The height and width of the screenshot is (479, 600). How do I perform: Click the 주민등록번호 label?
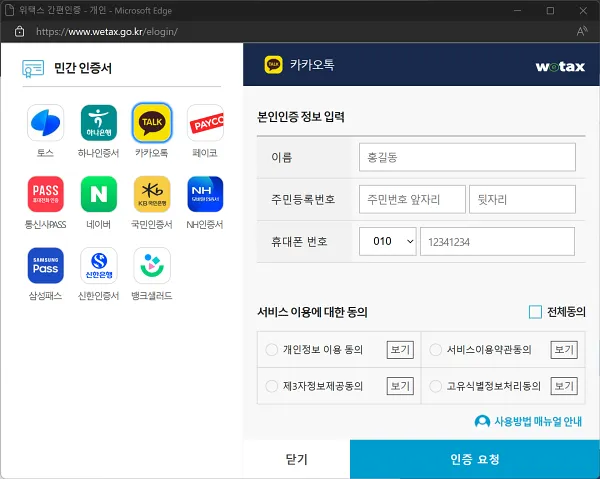[x=303, y=199]
